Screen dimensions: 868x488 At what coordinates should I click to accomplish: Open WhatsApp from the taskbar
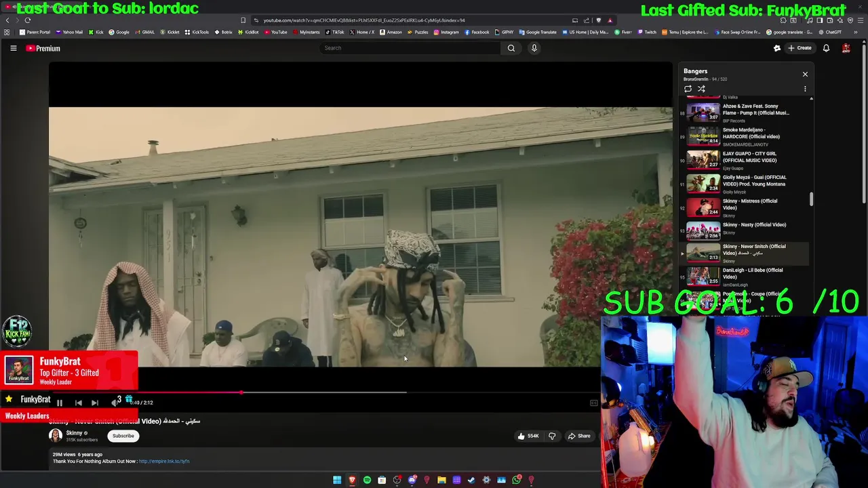coord(516,480)
